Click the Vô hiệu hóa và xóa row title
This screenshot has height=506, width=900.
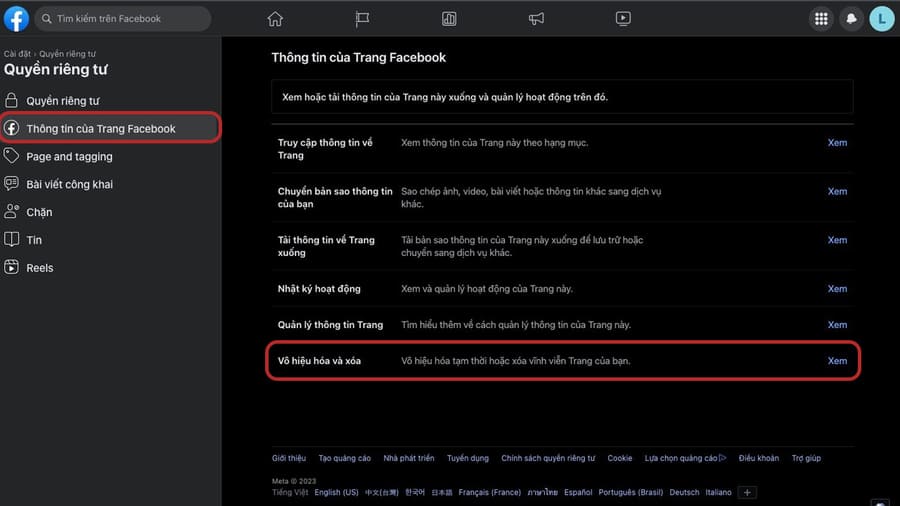[x=319, y=361]
